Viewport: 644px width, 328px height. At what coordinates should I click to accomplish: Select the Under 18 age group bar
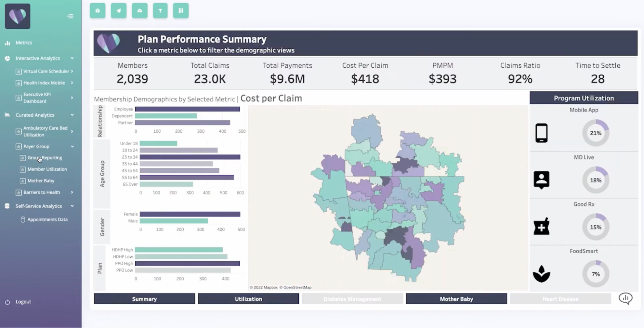pyautogui.click(x=159, y=143)
